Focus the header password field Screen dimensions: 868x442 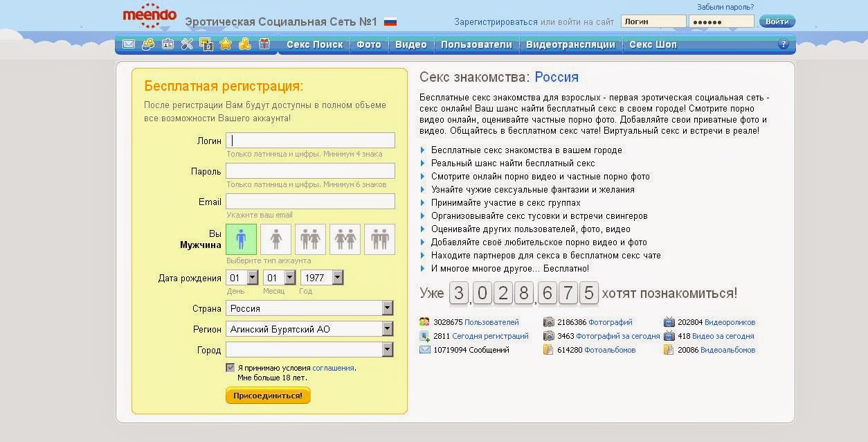pyautogui.click(x=721, y=21)
